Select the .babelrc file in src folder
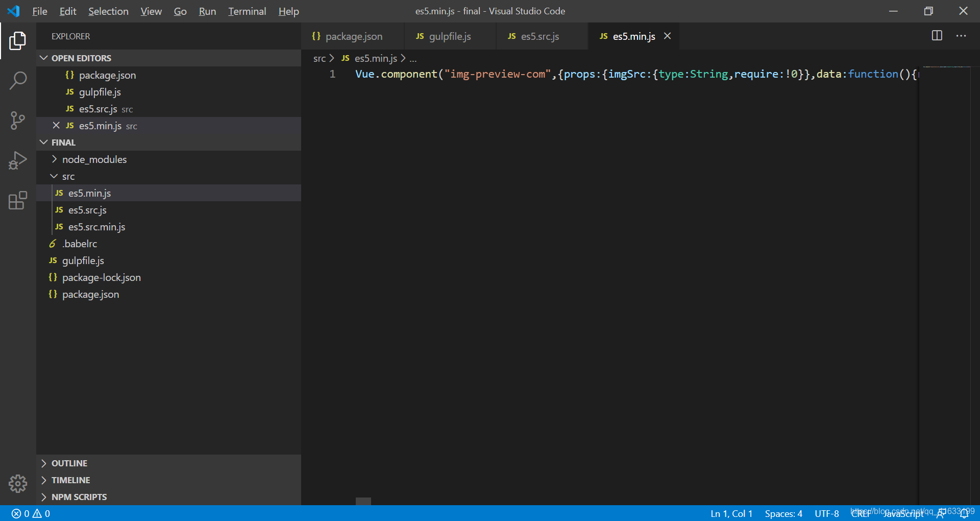Screen dimensions: 980x521 [x=80, y=244]
